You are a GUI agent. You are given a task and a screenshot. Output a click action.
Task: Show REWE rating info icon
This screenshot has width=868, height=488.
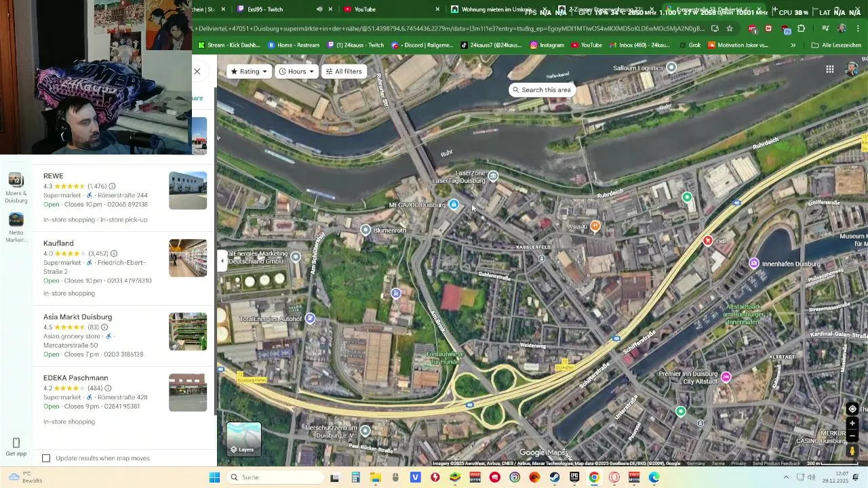(112, 186)
